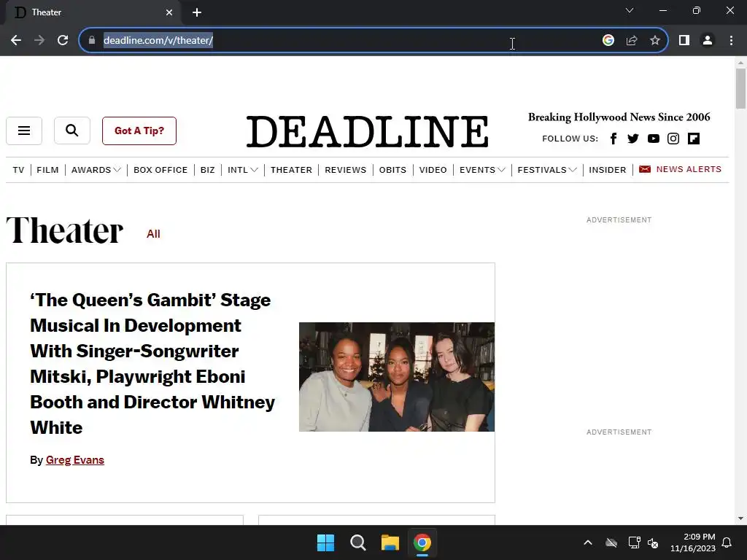The width and height of the screenshot is (747, 560).
Task: Share this page icon
Action: (x=632, y=41)
